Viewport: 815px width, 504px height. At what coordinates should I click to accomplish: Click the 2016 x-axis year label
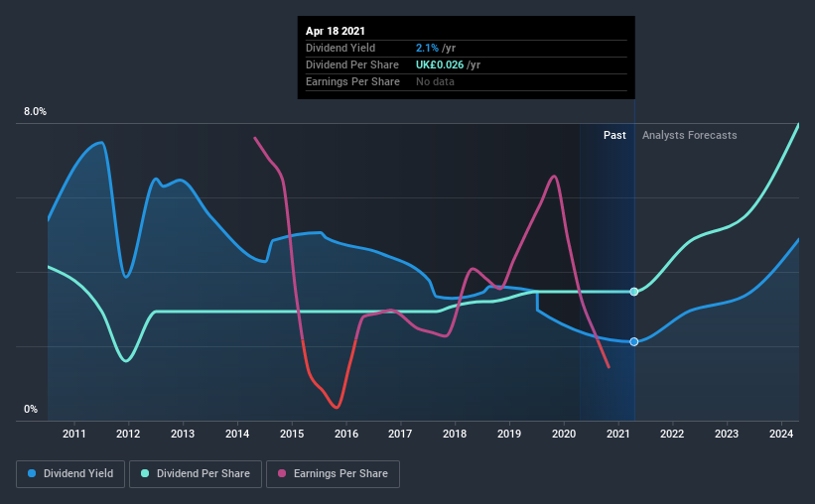(x=346, y=434)
